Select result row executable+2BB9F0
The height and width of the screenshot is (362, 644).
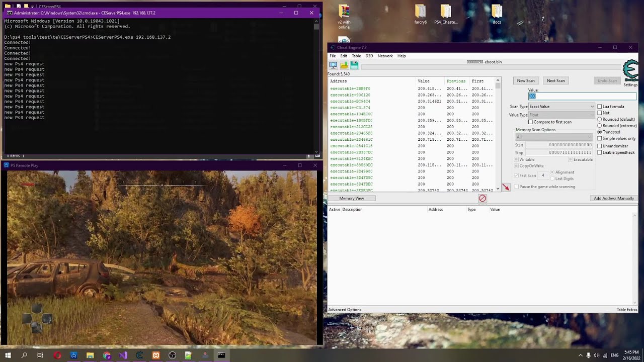[412, 88]
